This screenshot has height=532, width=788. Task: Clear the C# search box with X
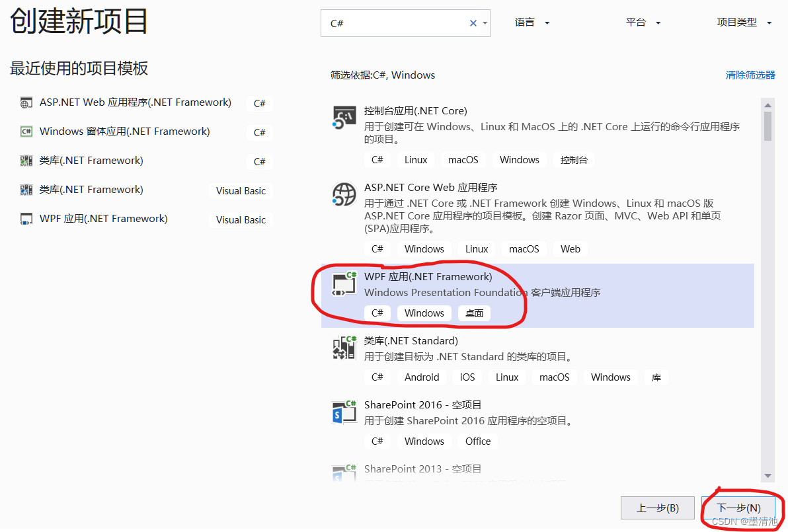click(x=473, y=23)
